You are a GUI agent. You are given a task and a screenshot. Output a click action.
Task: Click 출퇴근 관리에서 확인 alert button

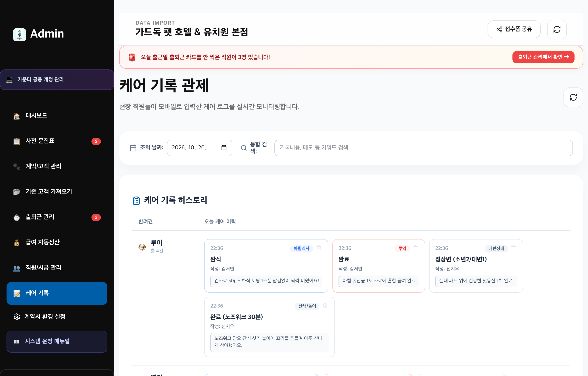pos(543,57)
